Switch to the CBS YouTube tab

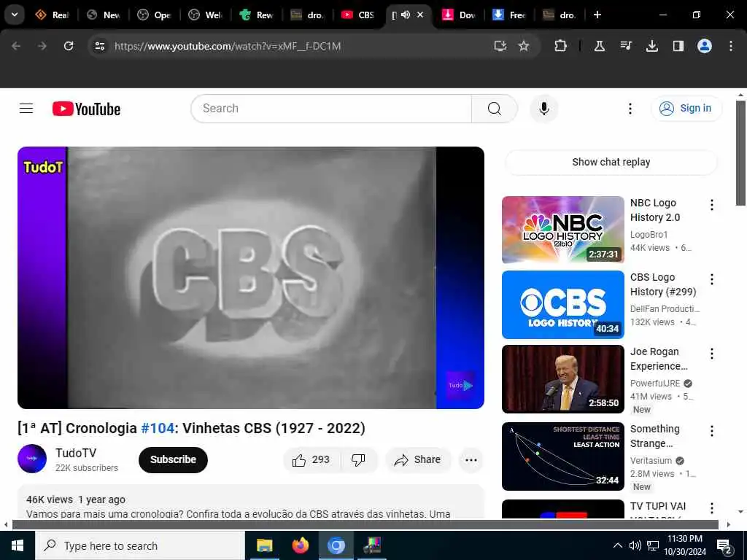pos(358,15)
